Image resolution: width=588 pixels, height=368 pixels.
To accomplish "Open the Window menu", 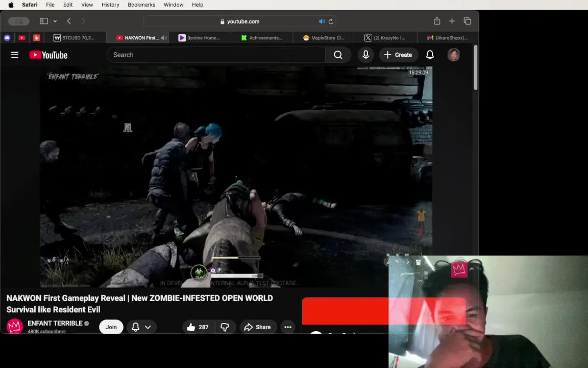I will click(173, 5).
